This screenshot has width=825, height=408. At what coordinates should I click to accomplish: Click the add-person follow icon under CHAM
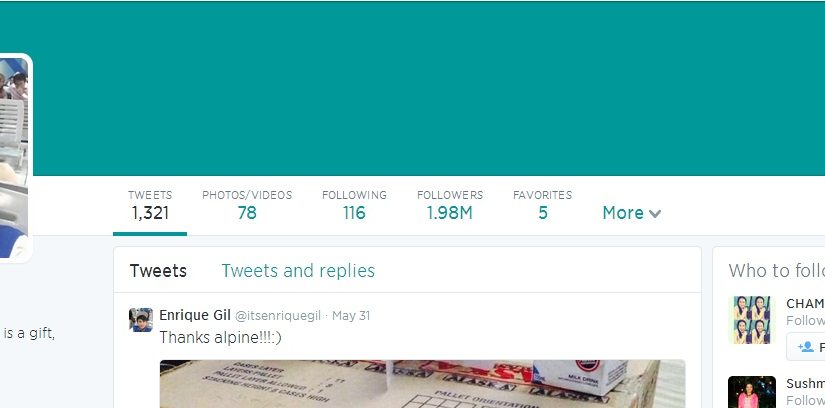[805, 347]
